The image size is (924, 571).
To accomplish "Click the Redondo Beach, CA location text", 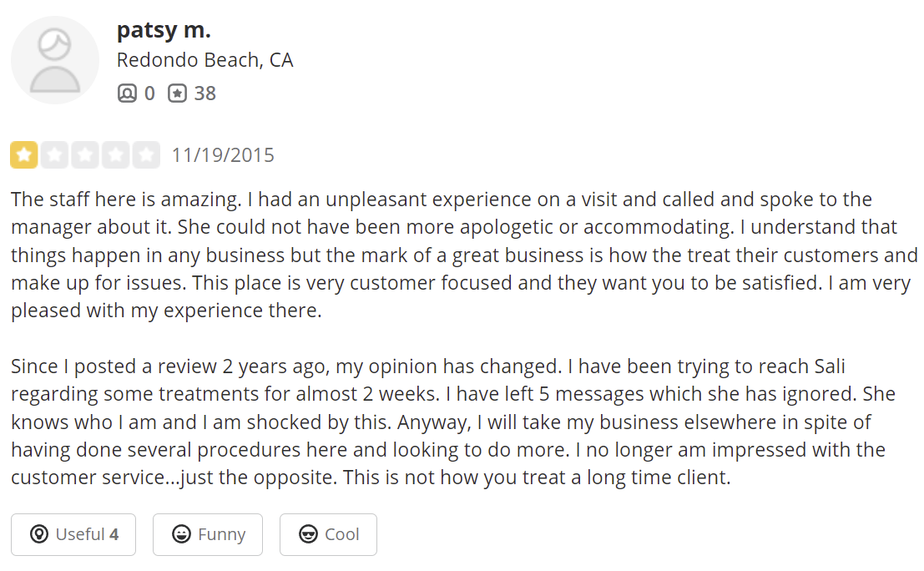I will (x=205, y=61).
